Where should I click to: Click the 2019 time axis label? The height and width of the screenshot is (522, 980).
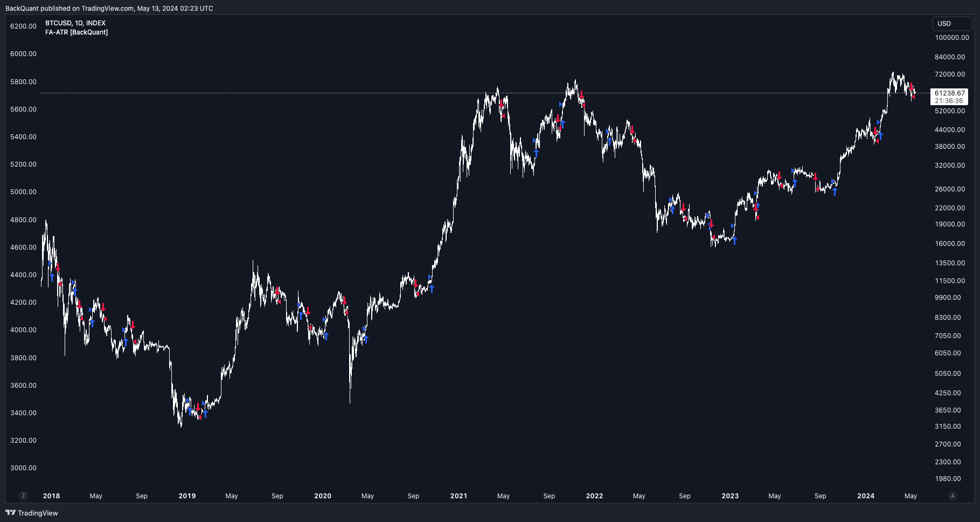click(x=187, y=496)
